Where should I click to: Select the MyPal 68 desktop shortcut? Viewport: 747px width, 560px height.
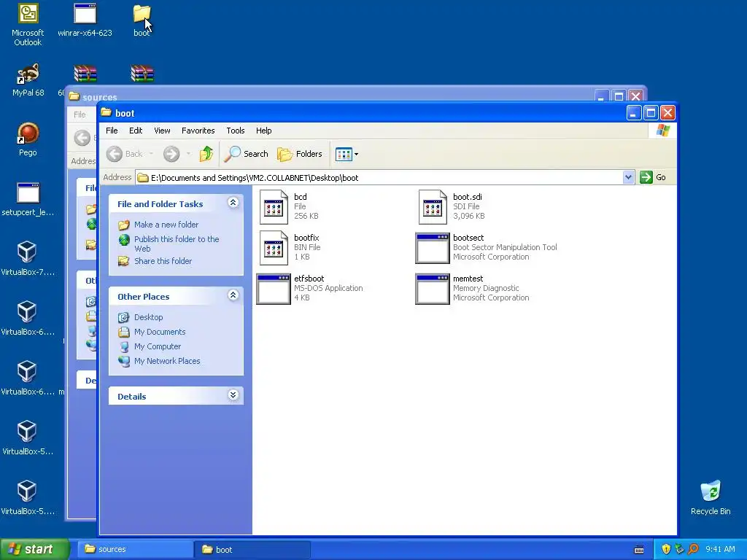point(28,80)
